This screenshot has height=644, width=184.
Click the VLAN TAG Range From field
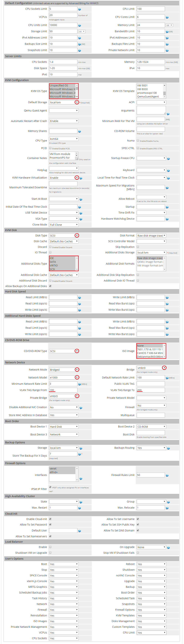[63, 390]
